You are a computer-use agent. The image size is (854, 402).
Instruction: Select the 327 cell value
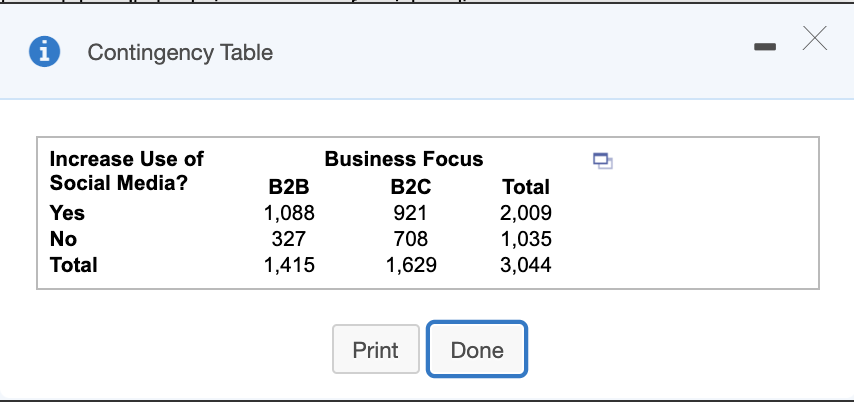289,239
